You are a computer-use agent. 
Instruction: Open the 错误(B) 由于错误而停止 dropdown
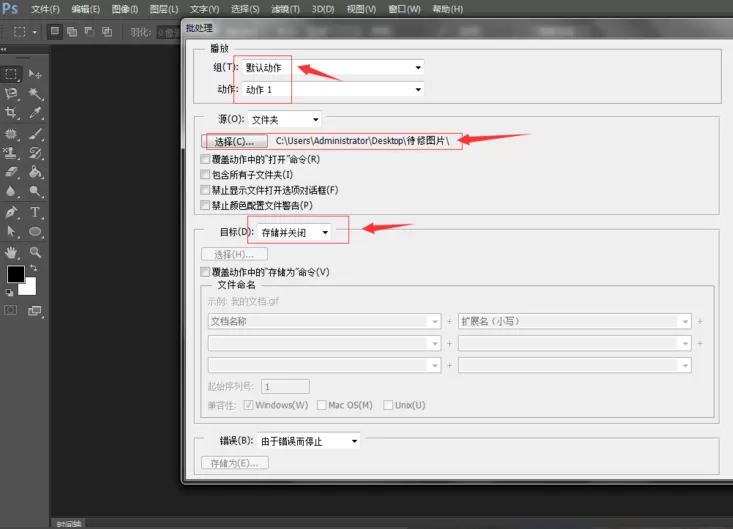click(x=309, y=441)
